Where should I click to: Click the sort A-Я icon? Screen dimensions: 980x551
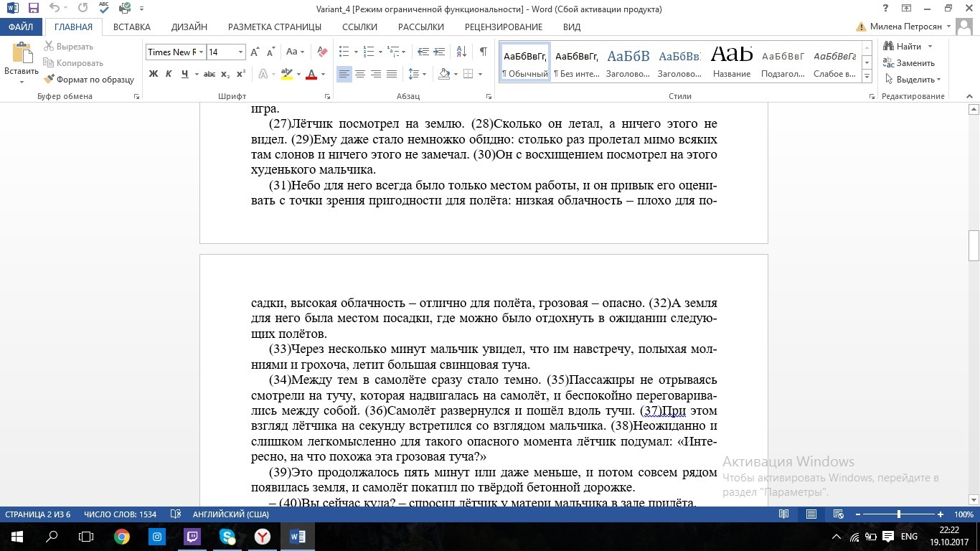(x=463, y=52)
